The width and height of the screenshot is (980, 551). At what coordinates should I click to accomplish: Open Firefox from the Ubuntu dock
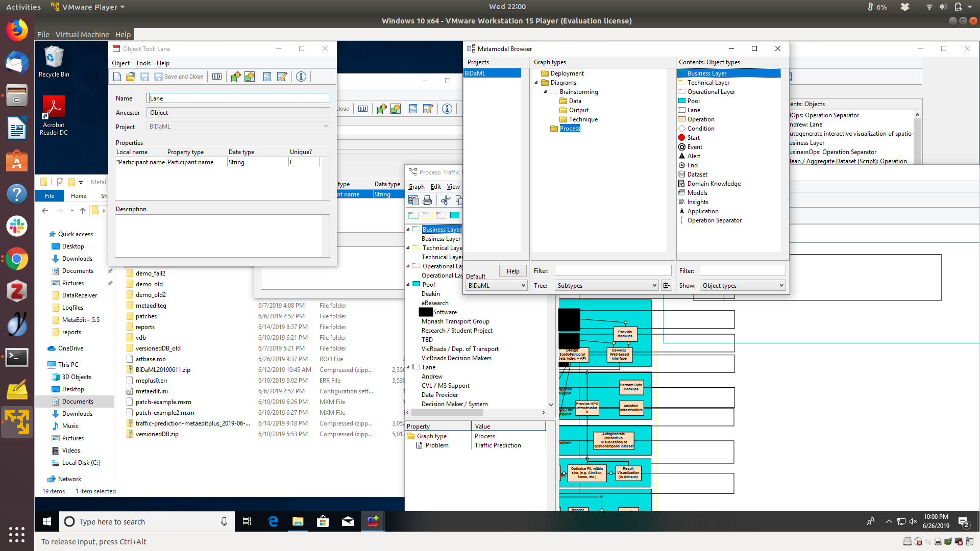(17, 30)
